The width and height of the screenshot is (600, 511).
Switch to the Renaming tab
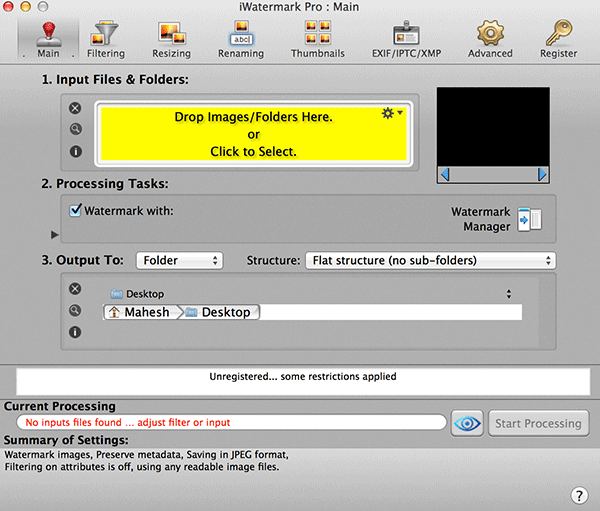tap(241, 39)
